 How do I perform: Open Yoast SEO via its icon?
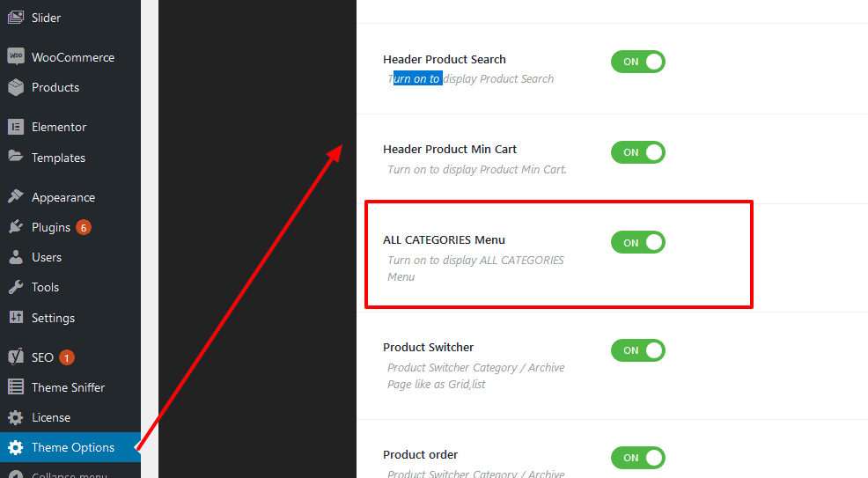[x=16, y=357]
